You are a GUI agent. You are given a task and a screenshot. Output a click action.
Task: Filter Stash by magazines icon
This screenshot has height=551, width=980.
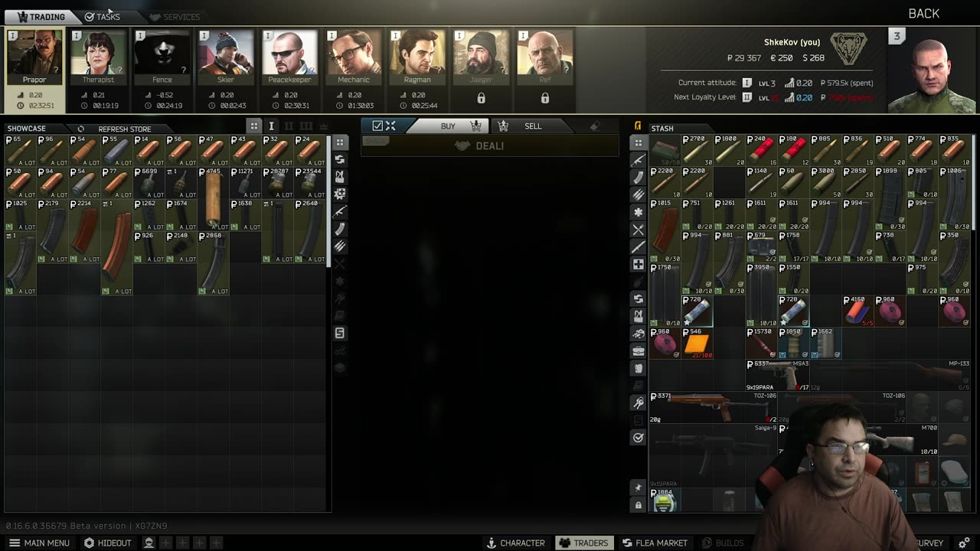pyautogui.click(x=638, y=177)
